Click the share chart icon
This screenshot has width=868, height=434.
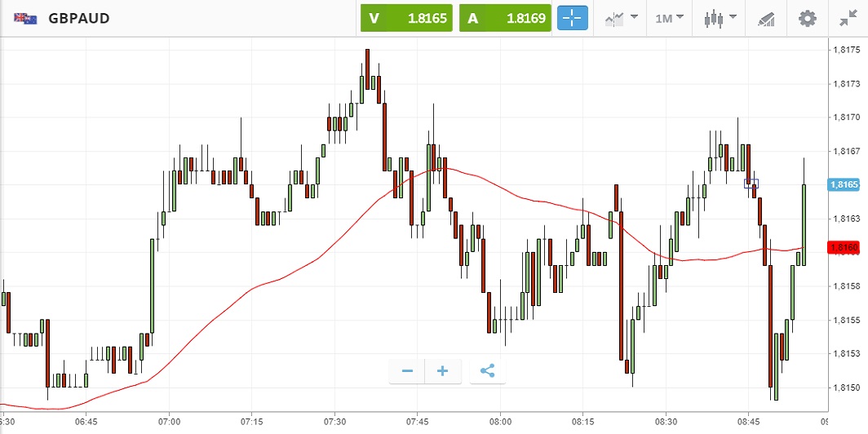coord(487,371)
